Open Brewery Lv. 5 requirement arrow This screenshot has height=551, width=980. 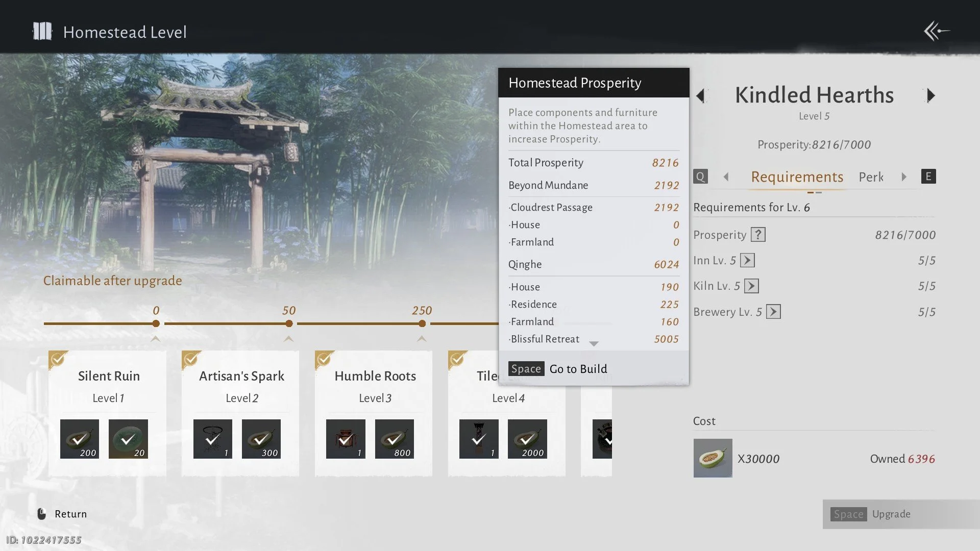773,312
